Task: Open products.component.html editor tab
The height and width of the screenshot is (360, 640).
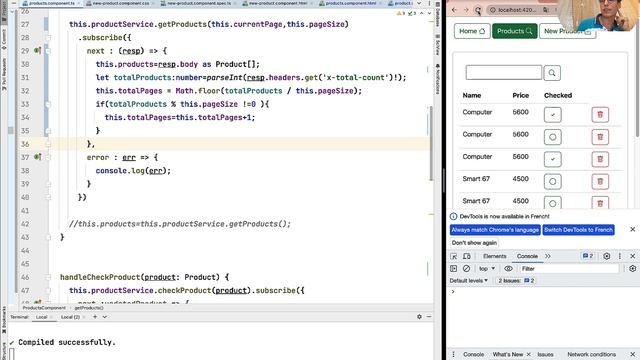Action: pyautogui.click(x=351, y=3)
